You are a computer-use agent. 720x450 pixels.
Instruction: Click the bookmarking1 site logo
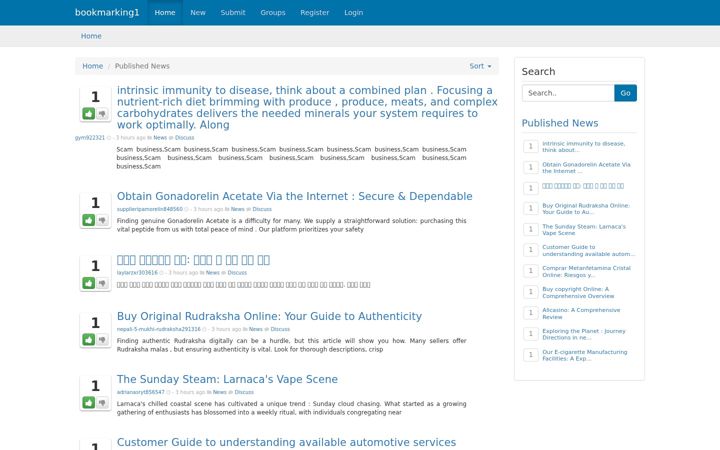(x=107, y=12)
